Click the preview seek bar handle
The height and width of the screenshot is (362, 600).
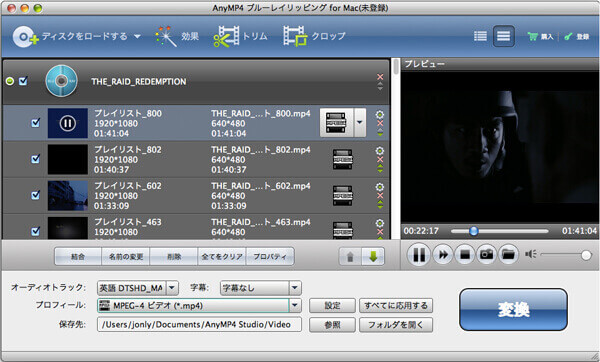[474, 231]
